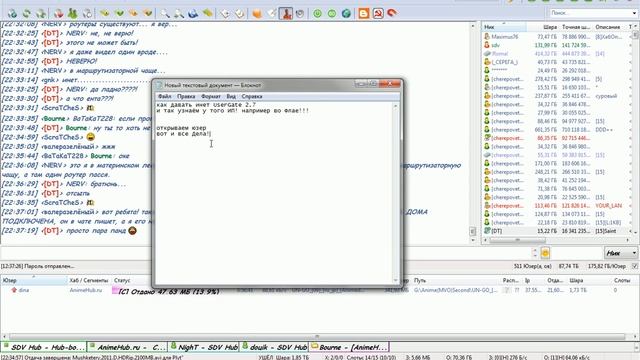Click the user list's horizontal scrollbar thumb
640x360 pixels.
click(x=518, y=240)
